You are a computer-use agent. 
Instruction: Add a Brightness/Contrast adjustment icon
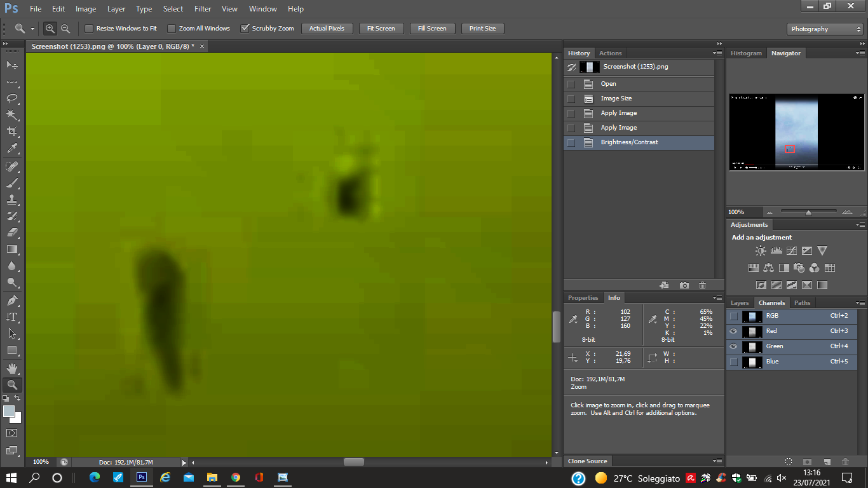pyautogui.click(x=761, y=251)
